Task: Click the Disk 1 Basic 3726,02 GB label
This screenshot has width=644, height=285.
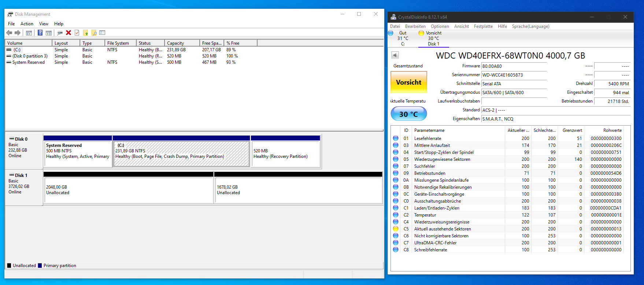Action: [x=24, y=187]
